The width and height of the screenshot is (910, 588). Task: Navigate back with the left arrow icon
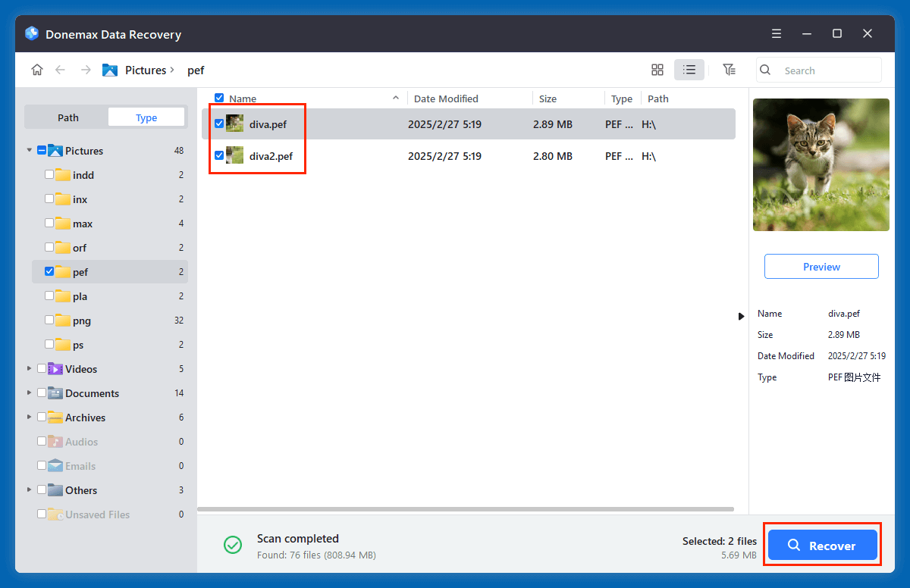pos(60,69)
